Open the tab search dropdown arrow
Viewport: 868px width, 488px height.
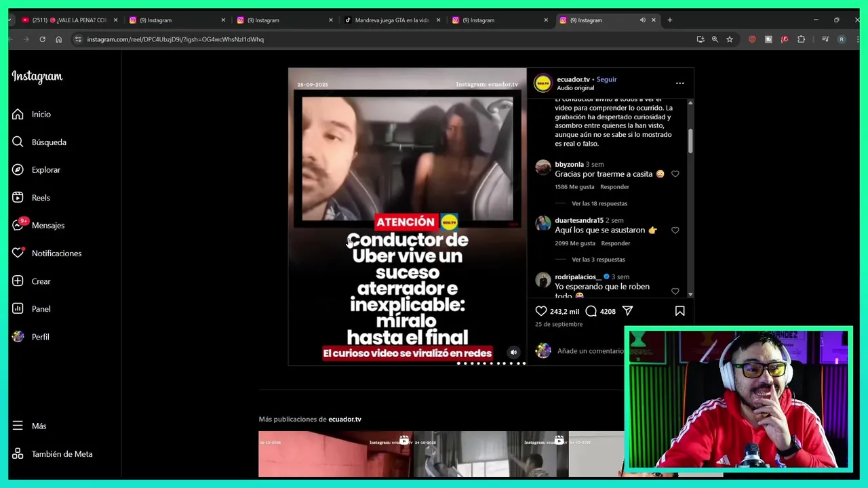point(10,20)
